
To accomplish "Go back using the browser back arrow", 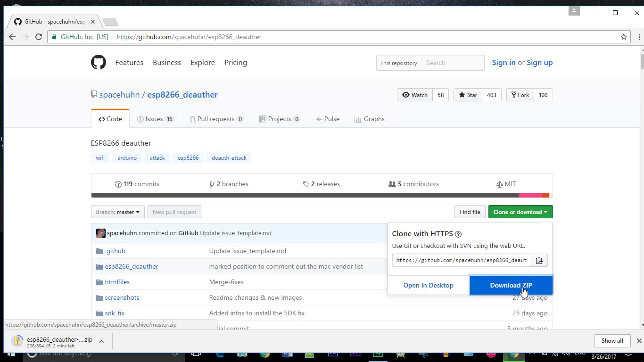I will coord(12,37).
